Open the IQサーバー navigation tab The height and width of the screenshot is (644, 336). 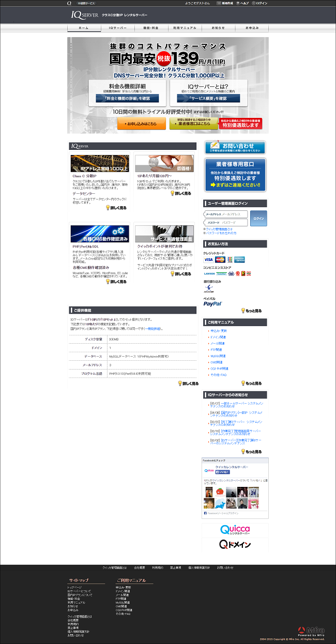117,27
